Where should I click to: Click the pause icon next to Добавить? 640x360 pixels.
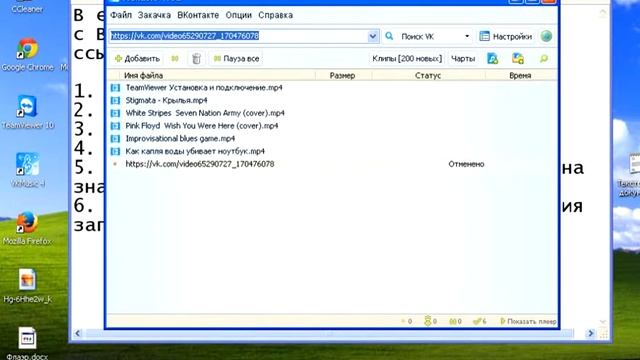click(175, 59)
